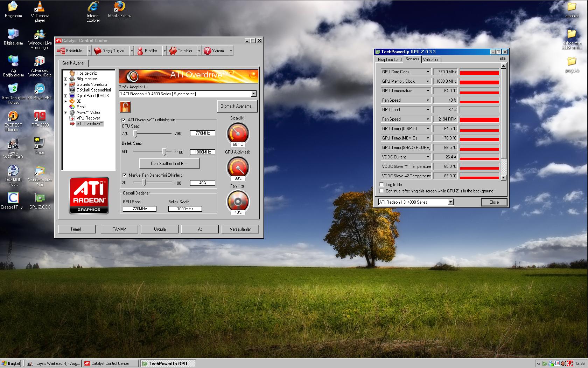Click Geçiş Tuşları toolbar button

pyautogui.click(x=110, y=51)
